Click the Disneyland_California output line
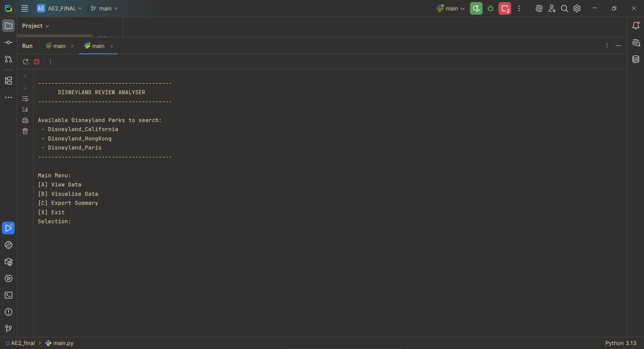The image size is (644, 349). 80,129
